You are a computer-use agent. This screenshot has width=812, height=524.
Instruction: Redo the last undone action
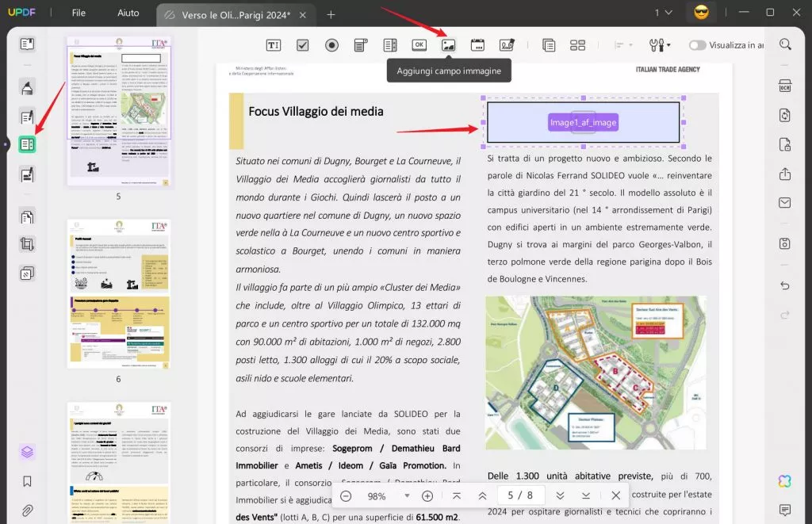(785, 314)
